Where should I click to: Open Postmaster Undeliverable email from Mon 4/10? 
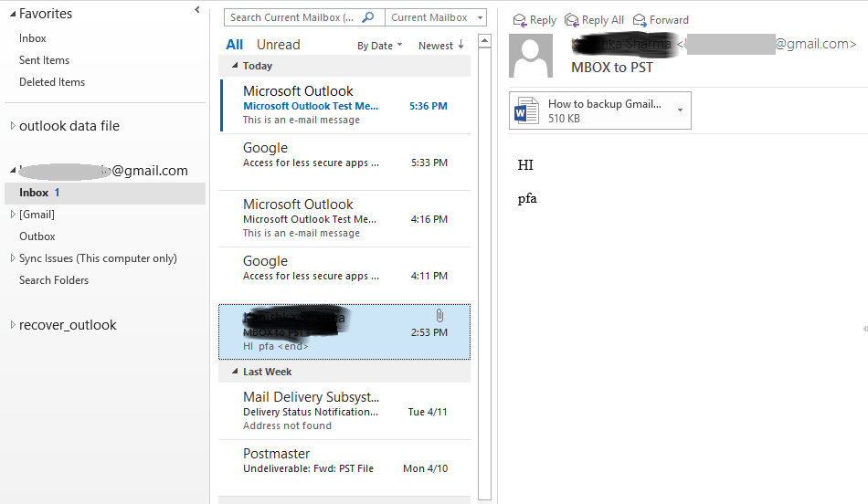pos(345,467)
